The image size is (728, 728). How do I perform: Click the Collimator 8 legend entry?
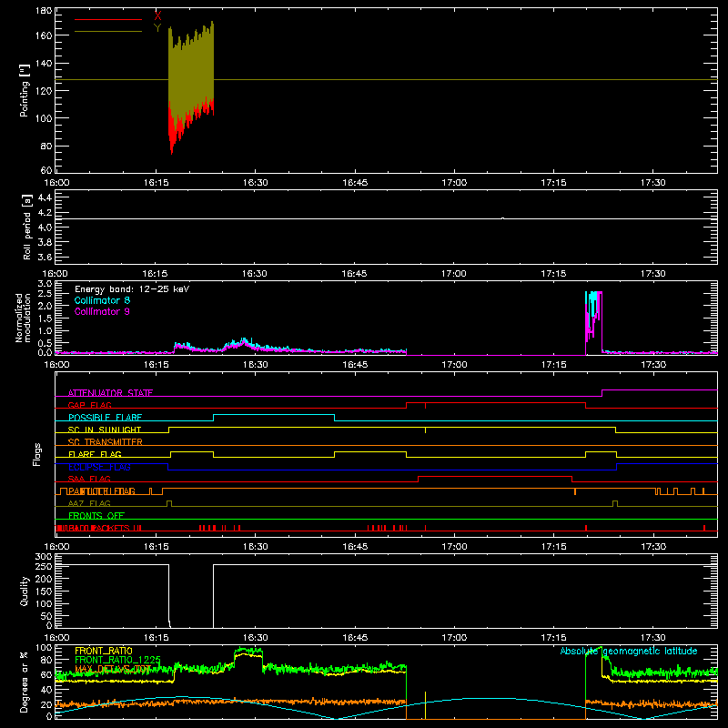click(102, 300)
